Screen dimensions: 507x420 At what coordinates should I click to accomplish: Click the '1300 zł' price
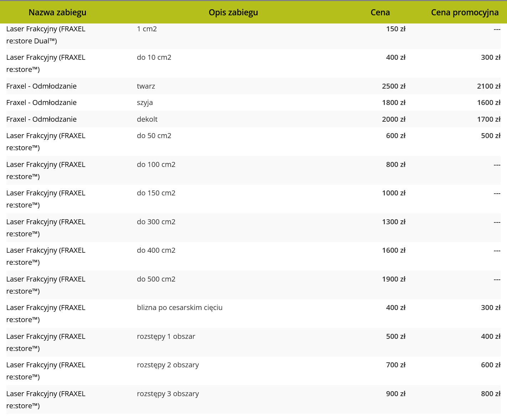coord(394,222)
